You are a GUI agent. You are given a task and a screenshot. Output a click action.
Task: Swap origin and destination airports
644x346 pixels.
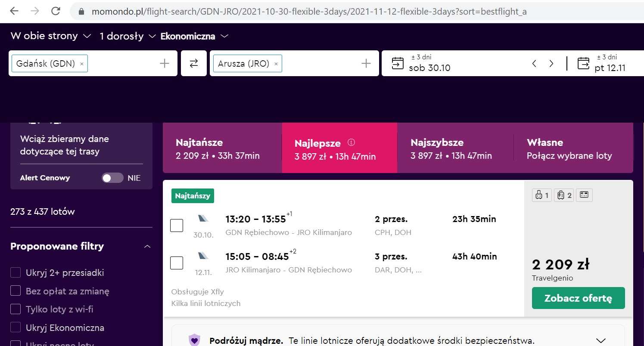tap(194, 63)
